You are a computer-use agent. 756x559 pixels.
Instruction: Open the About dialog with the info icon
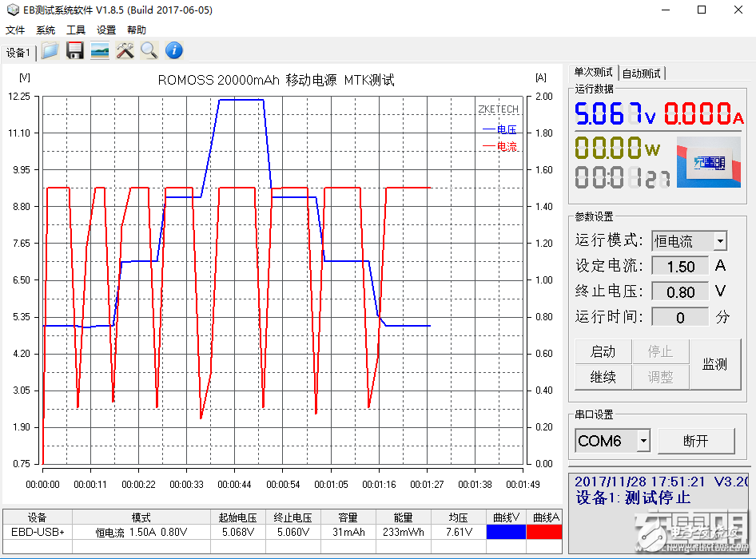point(173,51)
